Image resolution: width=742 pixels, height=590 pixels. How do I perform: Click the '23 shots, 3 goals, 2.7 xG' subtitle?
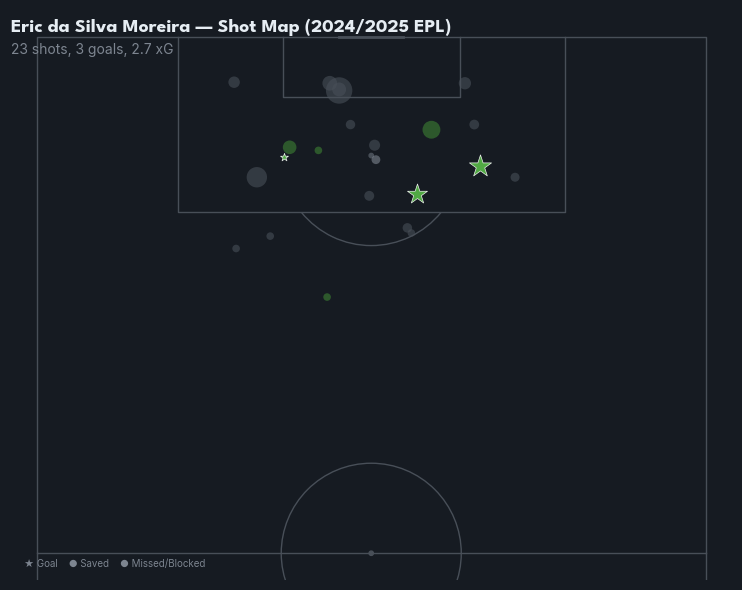[92, 49]
